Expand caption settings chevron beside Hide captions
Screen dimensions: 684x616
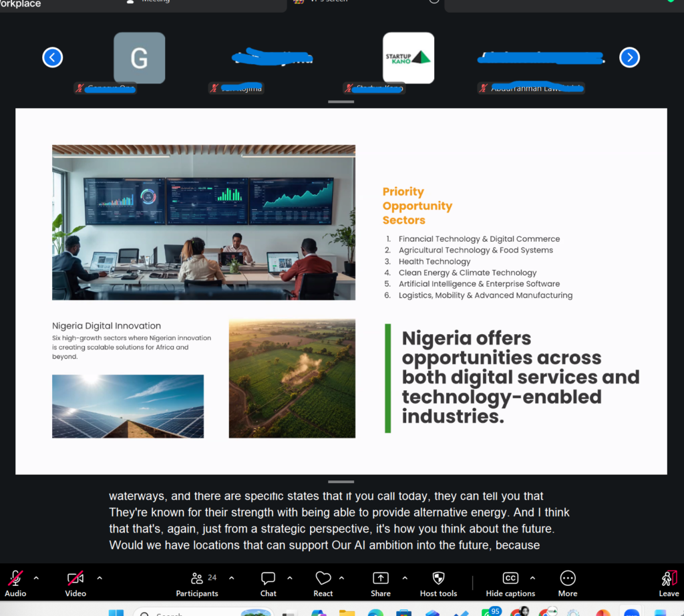(532, 578)
